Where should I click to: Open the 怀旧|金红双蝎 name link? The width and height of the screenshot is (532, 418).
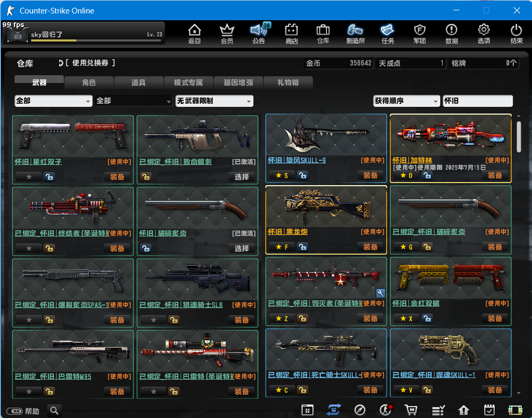(x=416, y=303)
